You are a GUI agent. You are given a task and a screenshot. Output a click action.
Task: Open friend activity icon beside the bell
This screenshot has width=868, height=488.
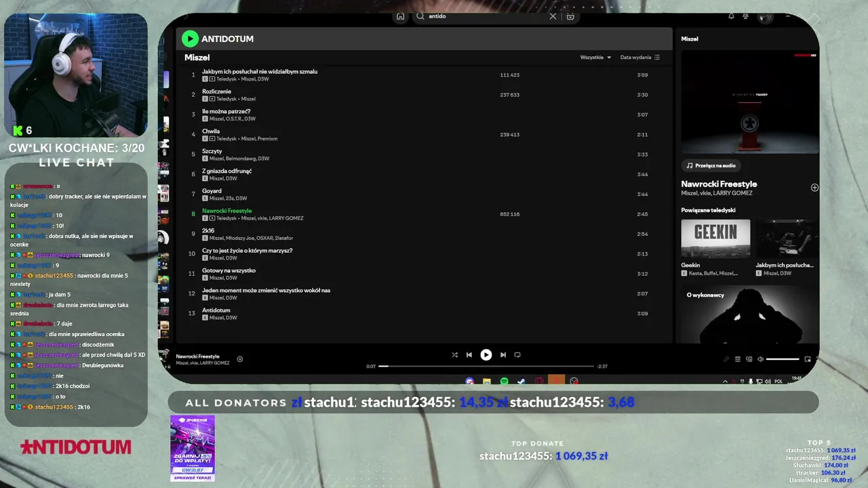746,16
